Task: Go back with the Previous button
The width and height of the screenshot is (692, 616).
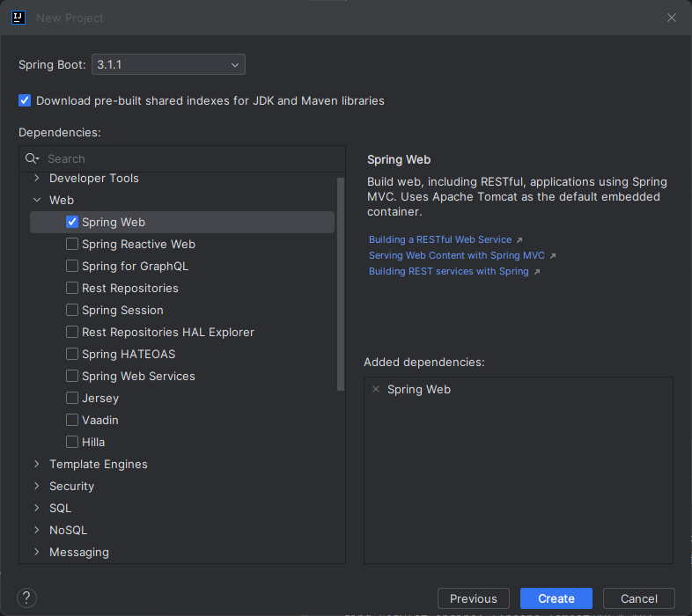Action: [473, 598]
